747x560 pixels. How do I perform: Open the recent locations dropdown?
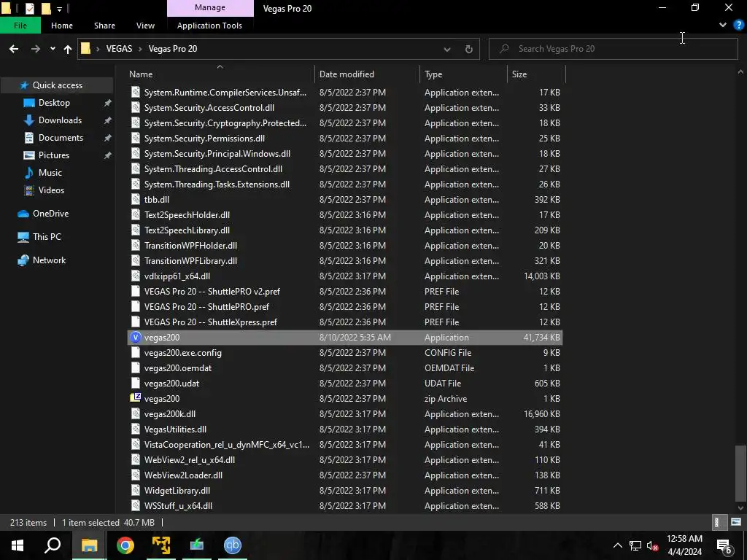(x=53, y=49)
